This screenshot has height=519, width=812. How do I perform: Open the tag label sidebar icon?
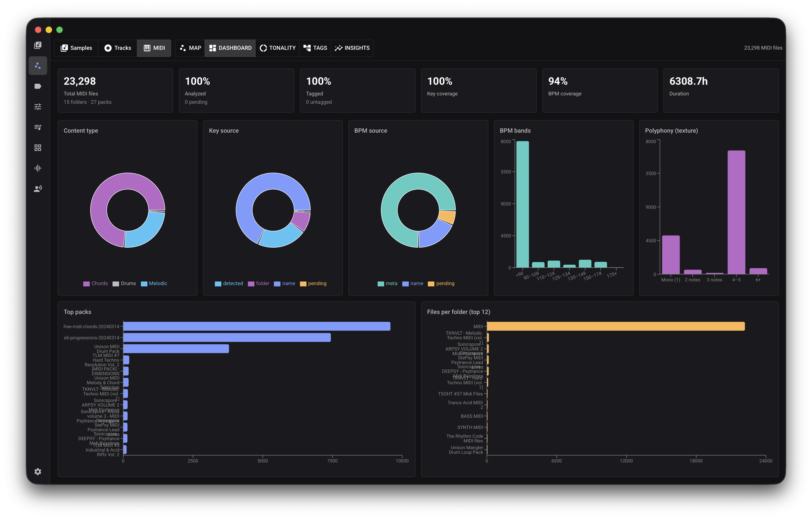pyautogui.click(x=38, y=86)
